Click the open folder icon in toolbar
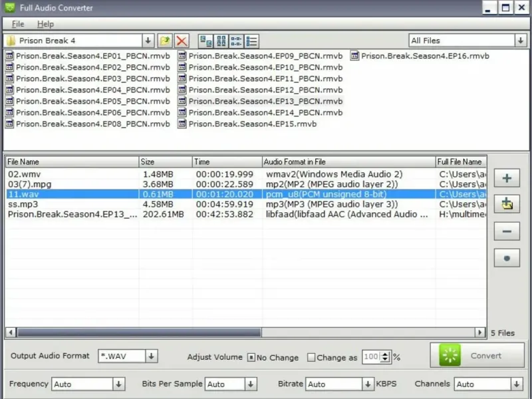 165,41
